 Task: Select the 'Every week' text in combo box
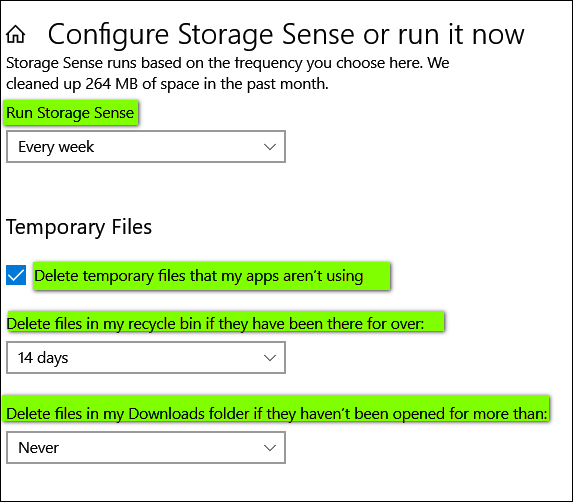pyautogui.click(x=56, y=147)
